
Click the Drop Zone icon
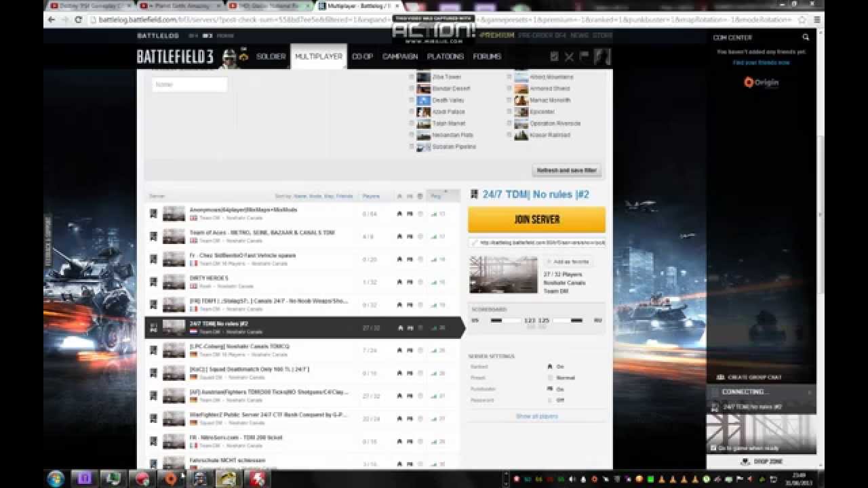(x=745, y=462)
